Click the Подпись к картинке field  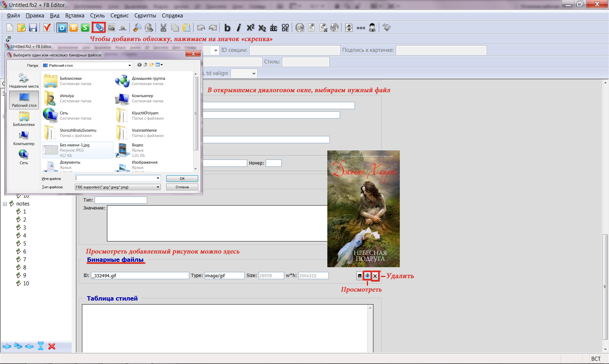(x=441, y=50)
